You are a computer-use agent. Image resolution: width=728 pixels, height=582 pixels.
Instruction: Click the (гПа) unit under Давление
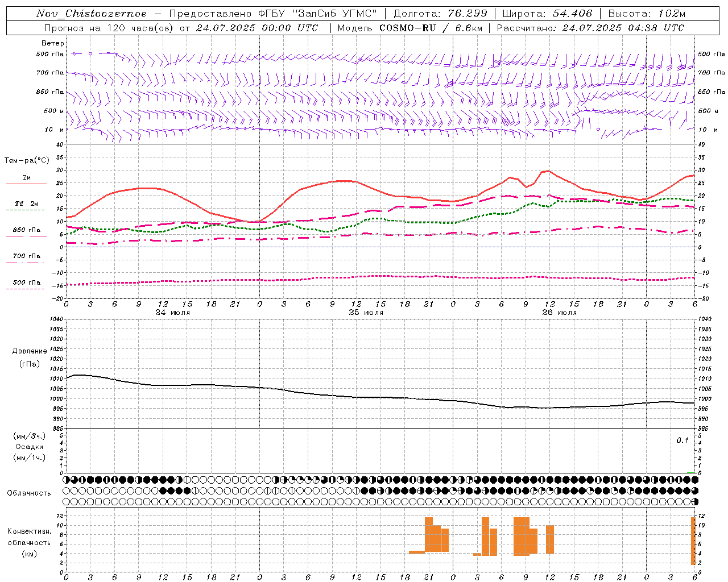tap(30, 364)
